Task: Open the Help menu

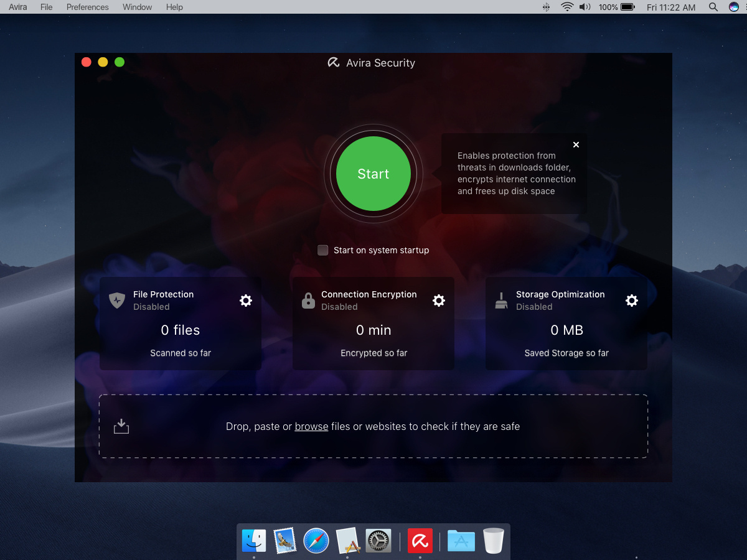Action: (x=174, y=7)
